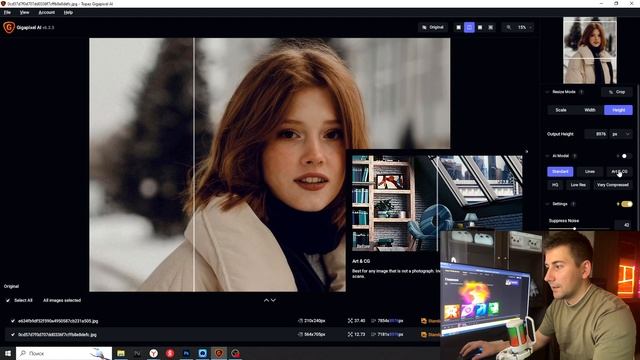
Task: Choose the Lines AI model
Action: tap(590, 171)
